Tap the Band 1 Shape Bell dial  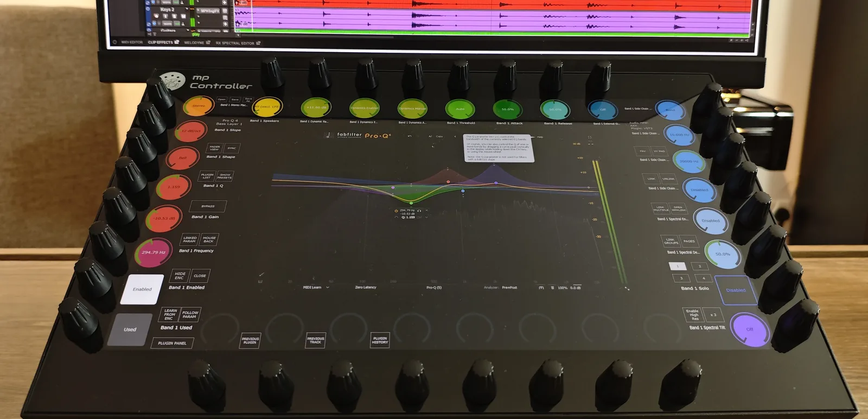(x=183, y=158)
